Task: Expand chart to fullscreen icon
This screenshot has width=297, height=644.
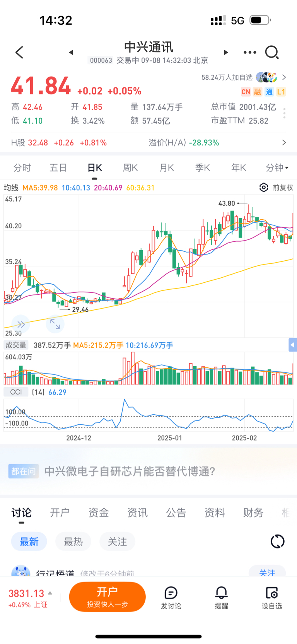Action: click(x=55, y=324)
